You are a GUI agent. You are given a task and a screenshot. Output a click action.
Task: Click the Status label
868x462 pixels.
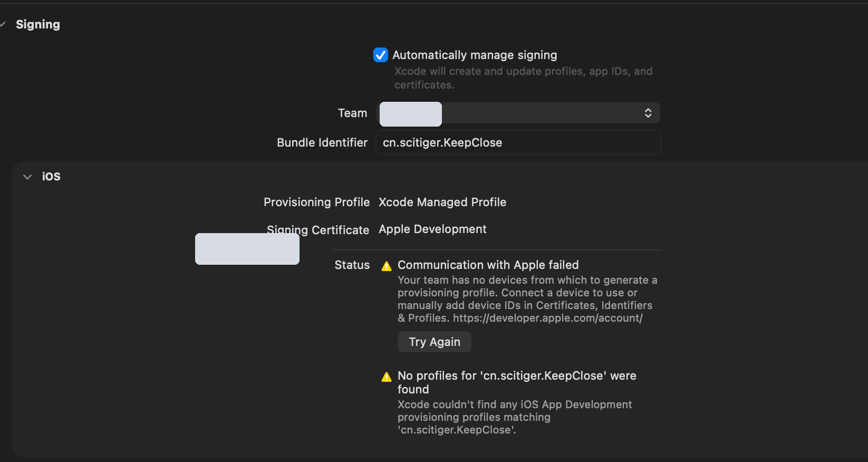[x=352, y=265]
